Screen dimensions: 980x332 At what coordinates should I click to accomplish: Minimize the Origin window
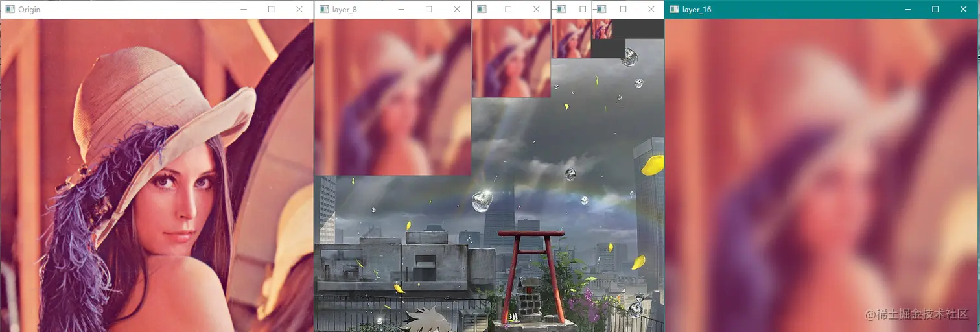pos(244,10)
